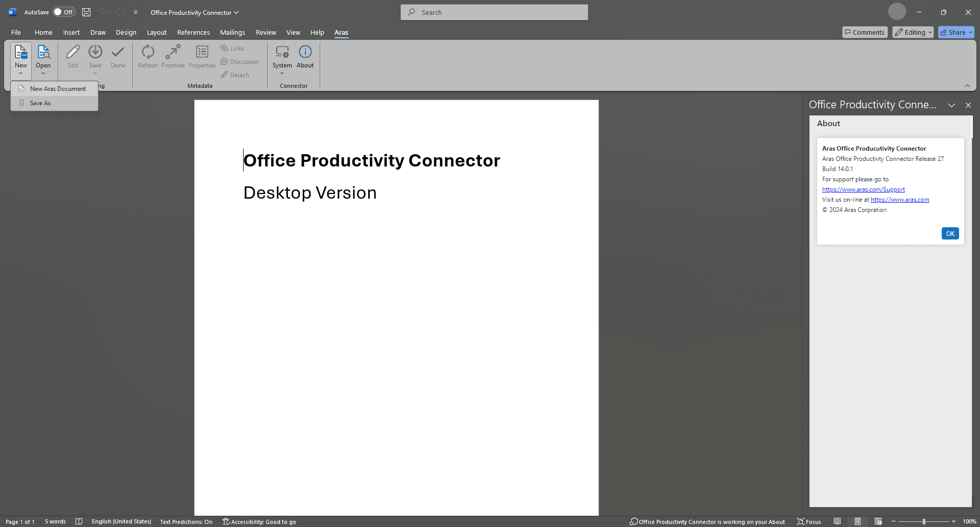Open the user account avatar

[897, 12]
